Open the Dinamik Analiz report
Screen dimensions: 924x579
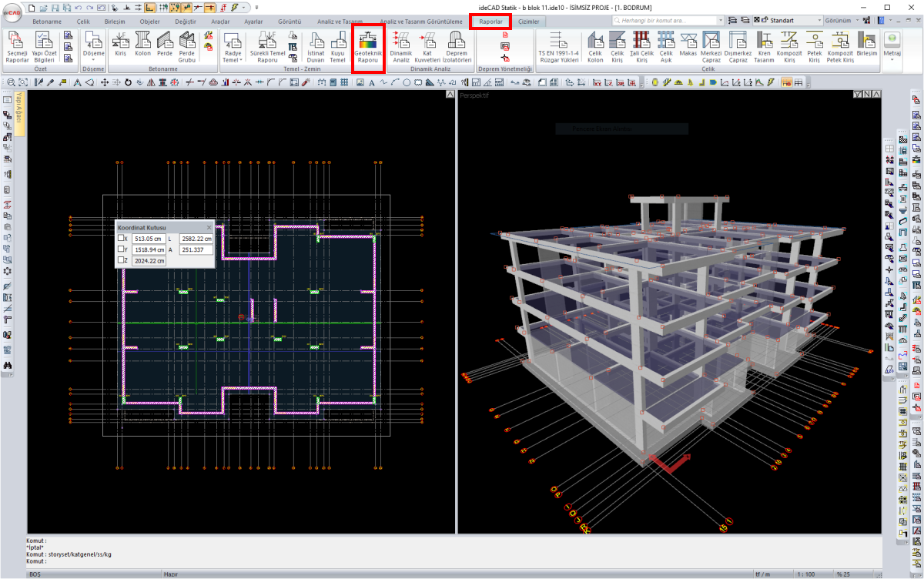(x=401, y=47)
